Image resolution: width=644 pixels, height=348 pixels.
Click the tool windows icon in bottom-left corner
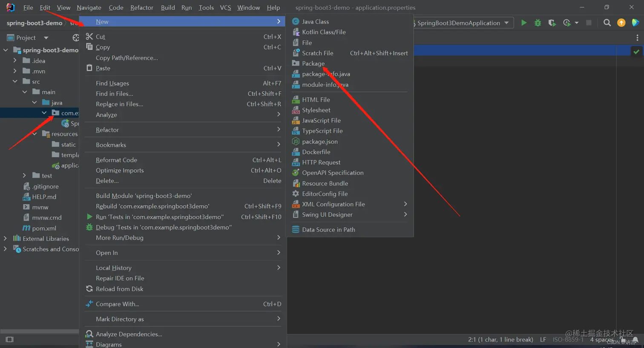tap(10, 339)
